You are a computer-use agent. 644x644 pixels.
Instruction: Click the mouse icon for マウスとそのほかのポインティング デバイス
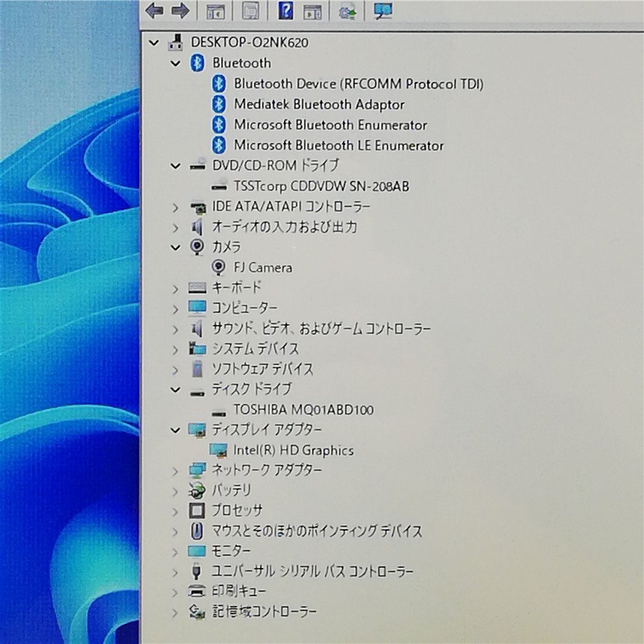point(197,531)
